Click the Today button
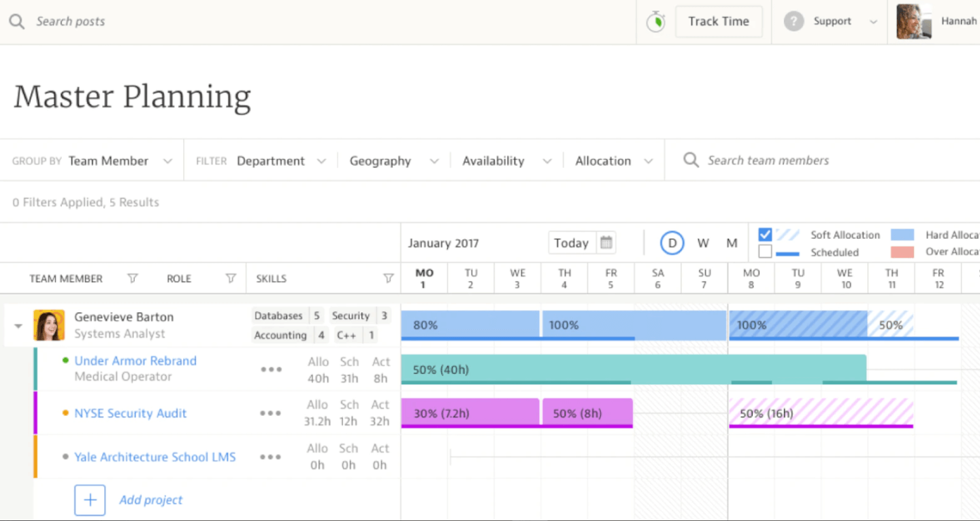The width and height of the screenshot is (980, 521). pyautogui.click(x=572, y=243)
